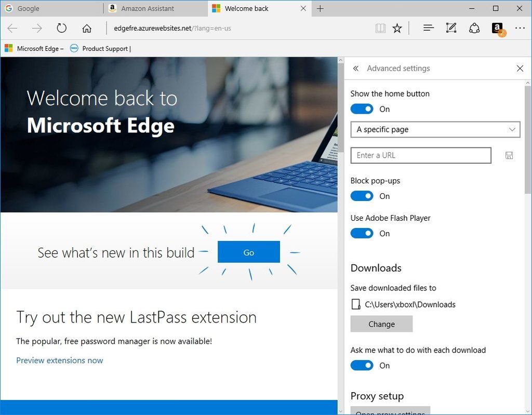Go back with the double chevron arrow

point(356,68)
